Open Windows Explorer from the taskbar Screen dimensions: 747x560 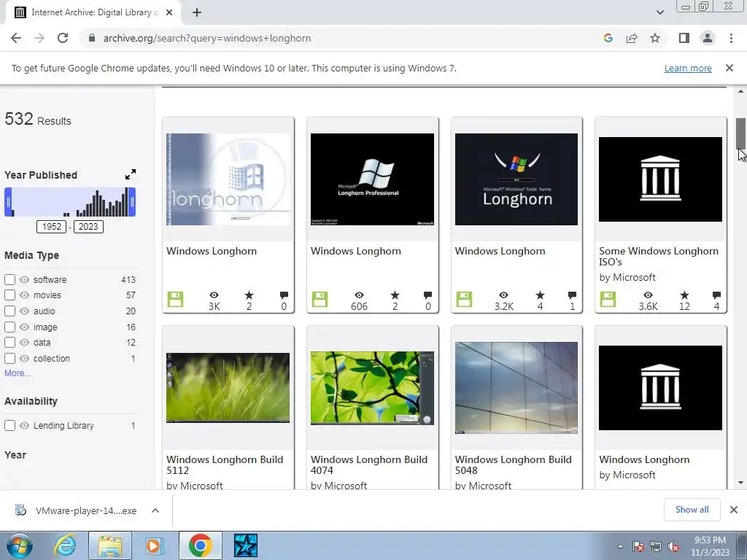(110, 545)
